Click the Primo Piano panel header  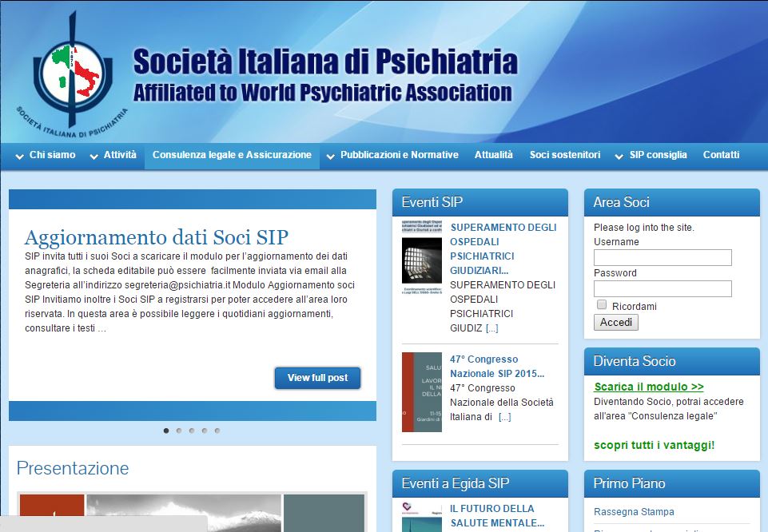[x=671, y=483]
